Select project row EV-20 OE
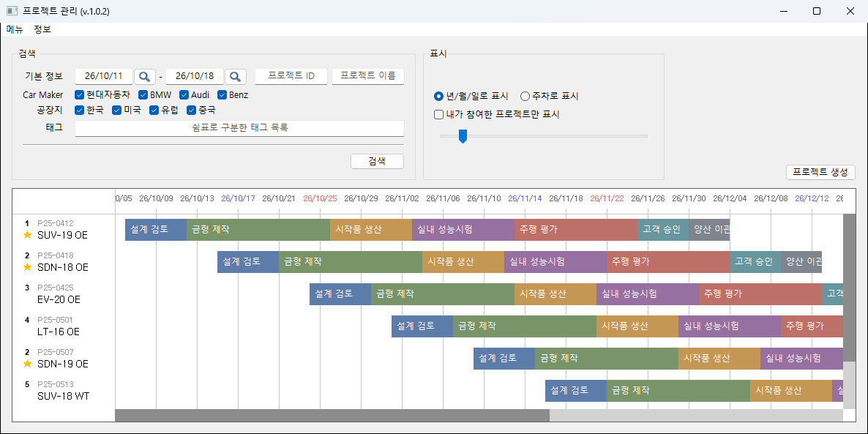 64,294
